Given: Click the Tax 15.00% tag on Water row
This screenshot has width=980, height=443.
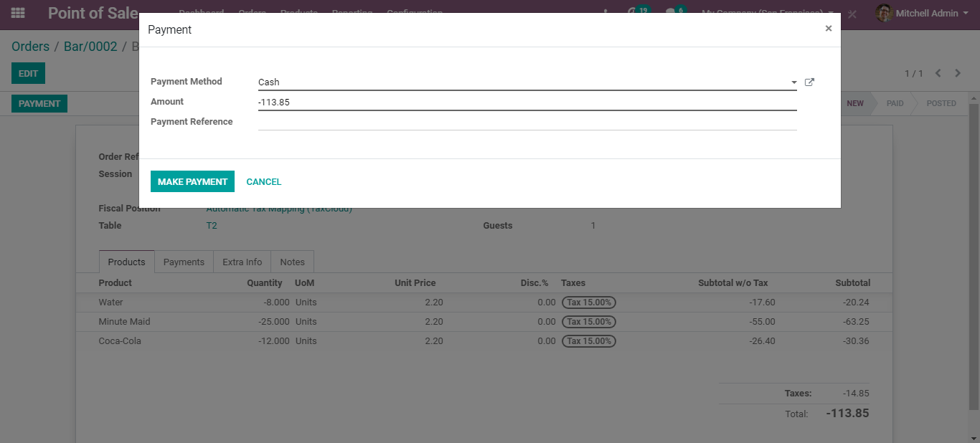Looking at the screenshot, I should [589, 303].
